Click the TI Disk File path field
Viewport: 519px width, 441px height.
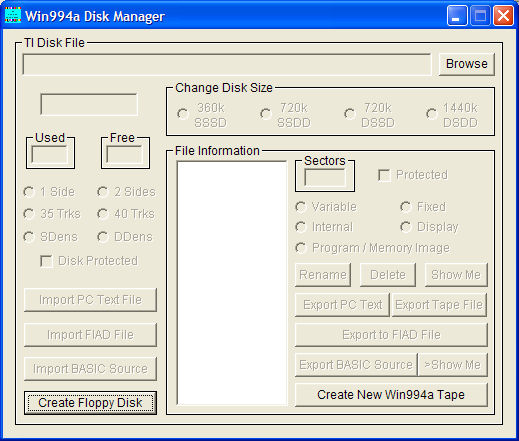227,64
